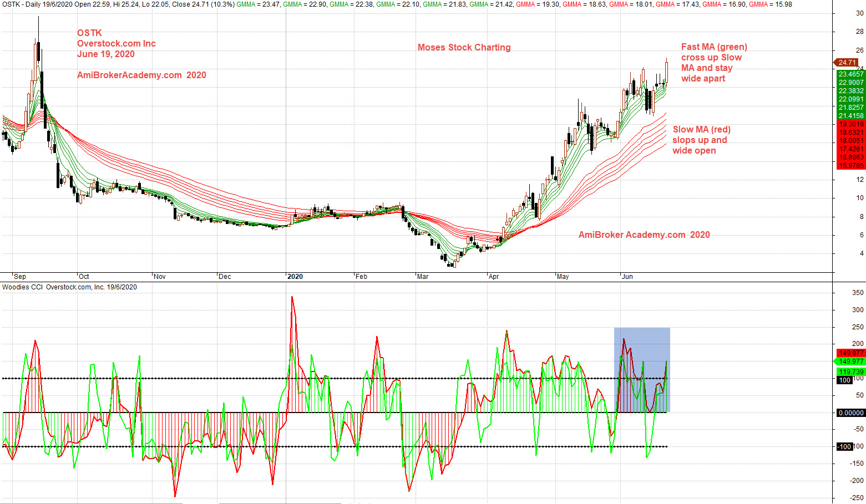Select the 21.8257 GMMA value label
866x504 pixels.
(x=850, y=108)
